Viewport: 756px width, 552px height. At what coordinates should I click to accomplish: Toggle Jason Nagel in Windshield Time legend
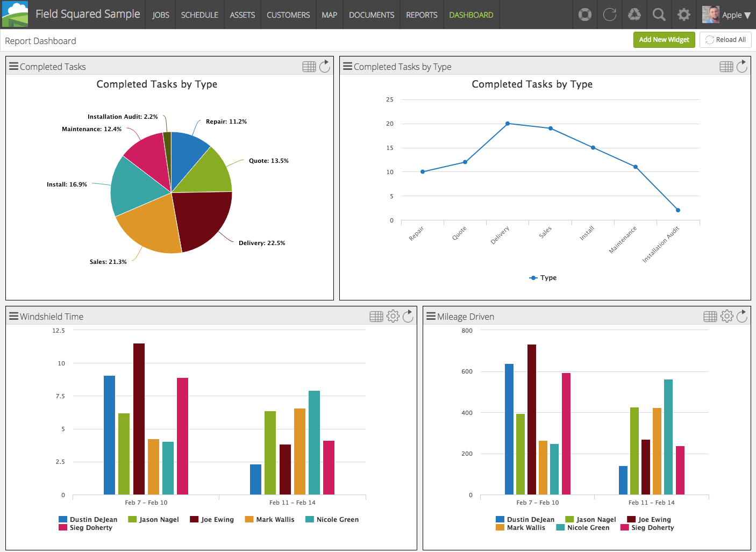154,519
